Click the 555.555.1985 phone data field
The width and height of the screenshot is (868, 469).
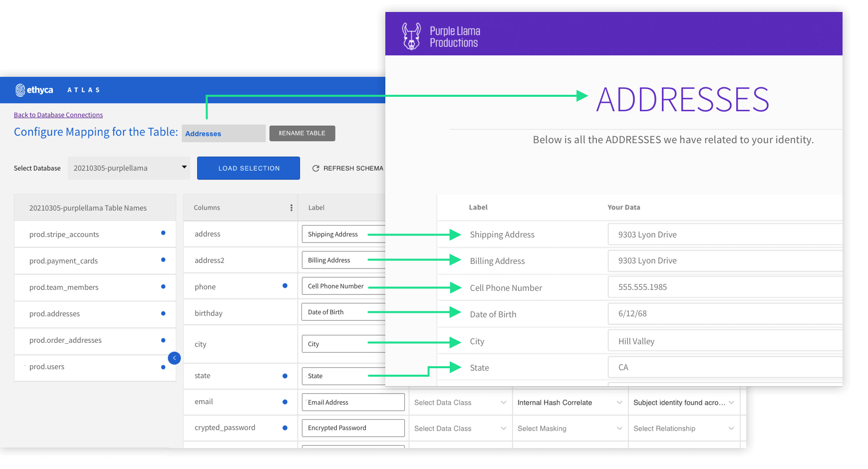pos(725,287)
